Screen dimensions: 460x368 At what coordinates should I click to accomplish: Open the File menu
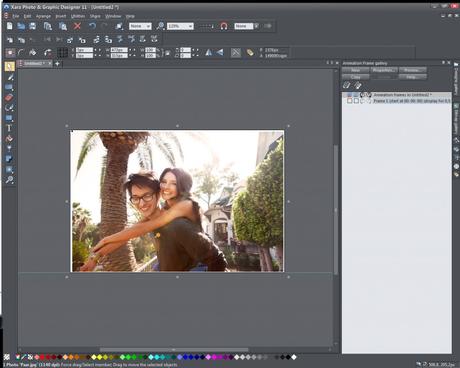(x=16, y=16)
